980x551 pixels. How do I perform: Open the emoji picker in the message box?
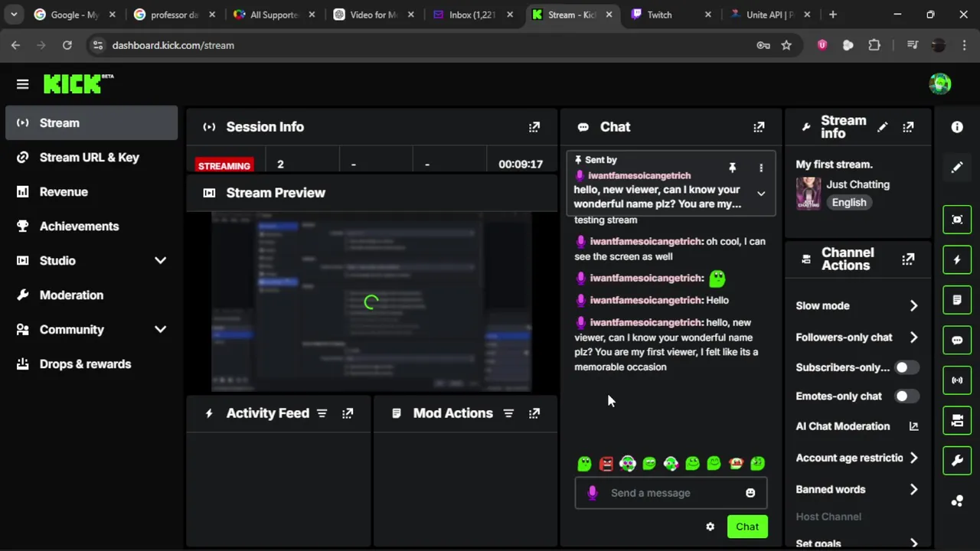(x=750, y=493)
